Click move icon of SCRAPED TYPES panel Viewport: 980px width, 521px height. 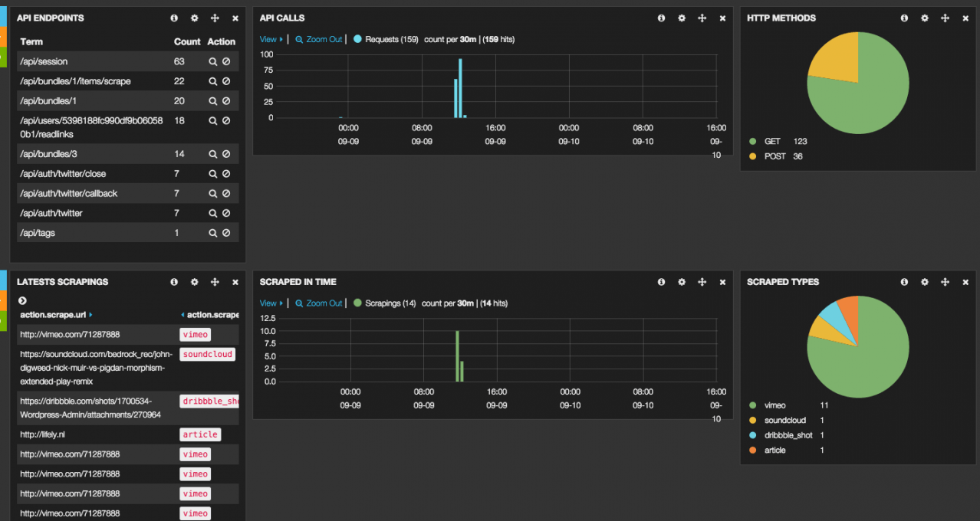point(945,282)
